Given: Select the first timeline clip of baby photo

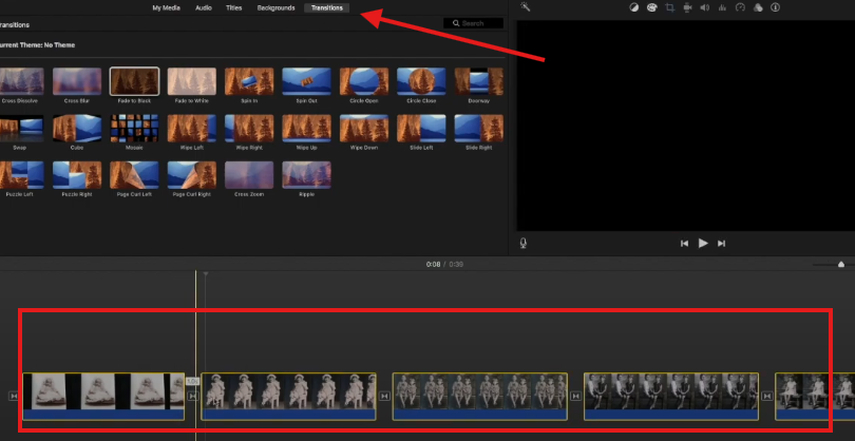Looking at the screenshot, I should coord(104,396).
